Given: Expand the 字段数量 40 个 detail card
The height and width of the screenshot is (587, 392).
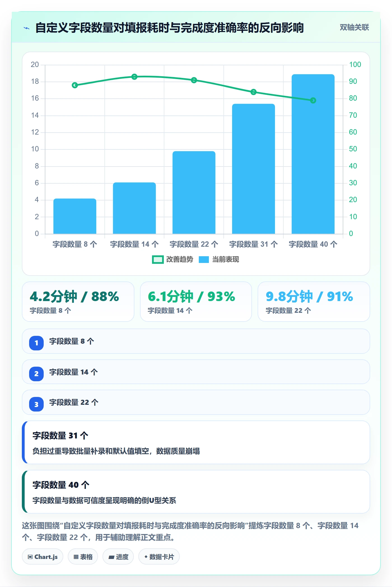Looking at the screenshot, I should coord(196,492).
